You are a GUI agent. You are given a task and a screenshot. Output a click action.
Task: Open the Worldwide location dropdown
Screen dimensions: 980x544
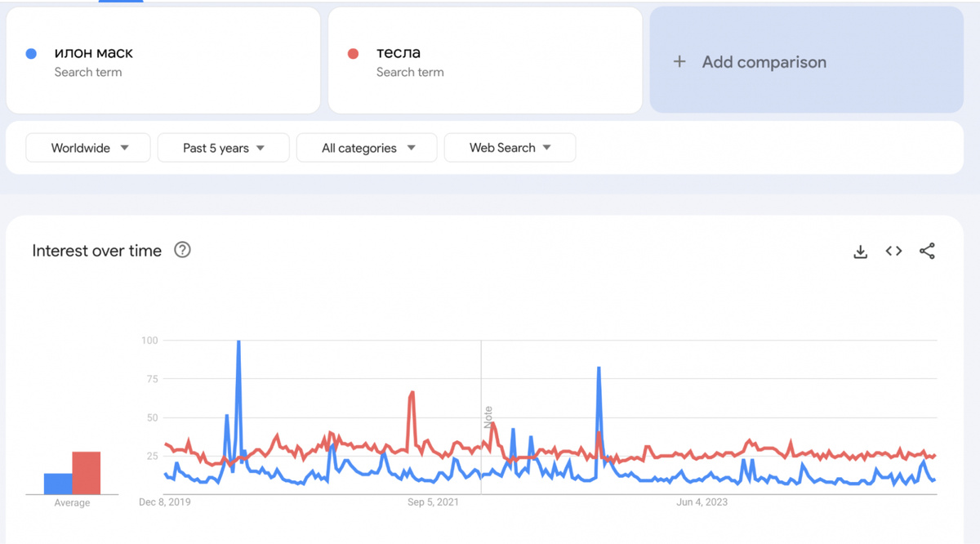point(87,148)
